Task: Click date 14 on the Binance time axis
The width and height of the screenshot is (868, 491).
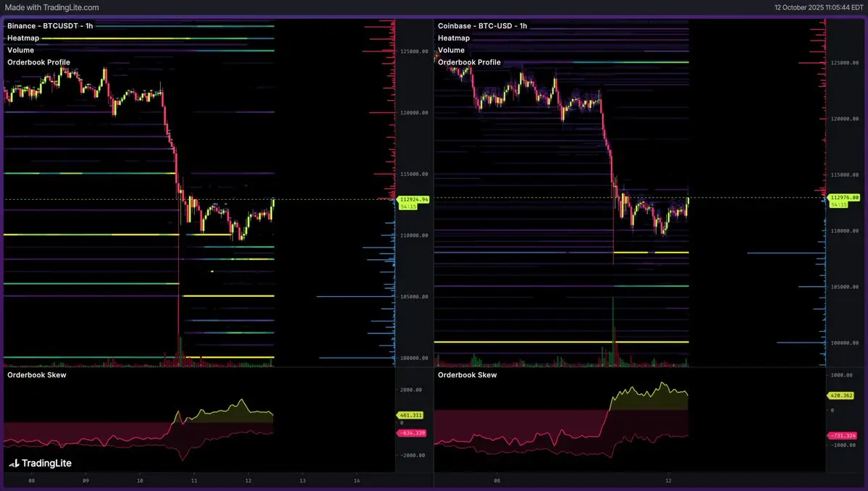Action: click(x=356, y=481)
